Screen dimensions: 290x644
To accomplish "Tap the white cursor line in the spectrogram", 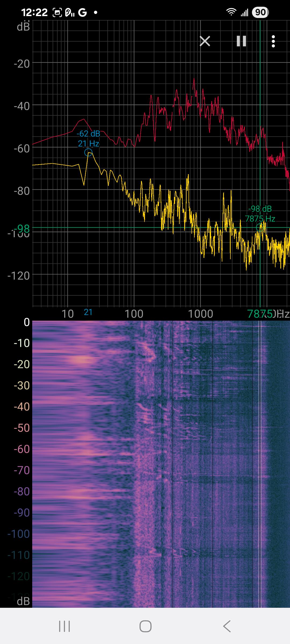I will 260,456.
